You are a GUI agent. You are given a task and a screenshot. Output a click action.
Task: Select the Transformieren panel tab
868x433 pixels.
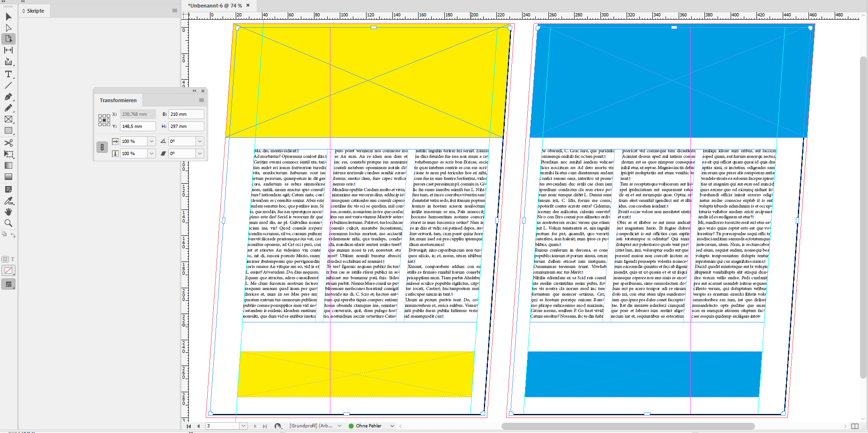coord(118,100)
